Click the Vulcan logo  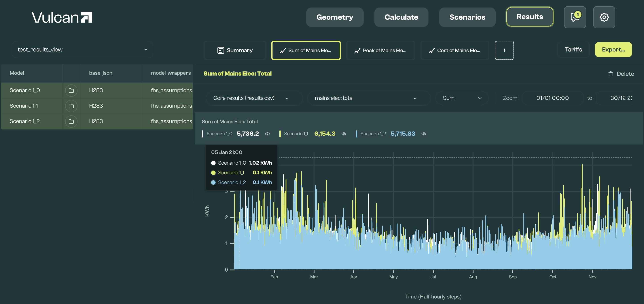tap(62, 17)
